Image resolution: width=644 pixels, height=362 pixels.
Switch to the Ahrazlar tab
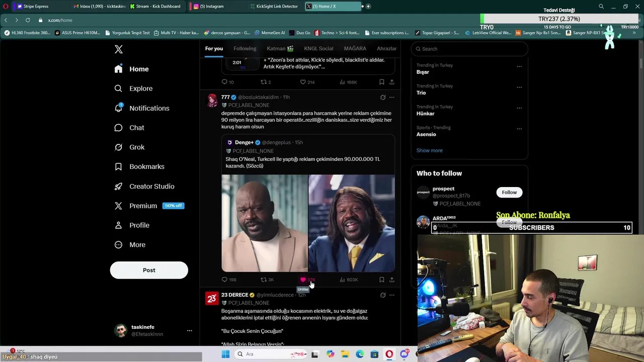click(386, 48)
